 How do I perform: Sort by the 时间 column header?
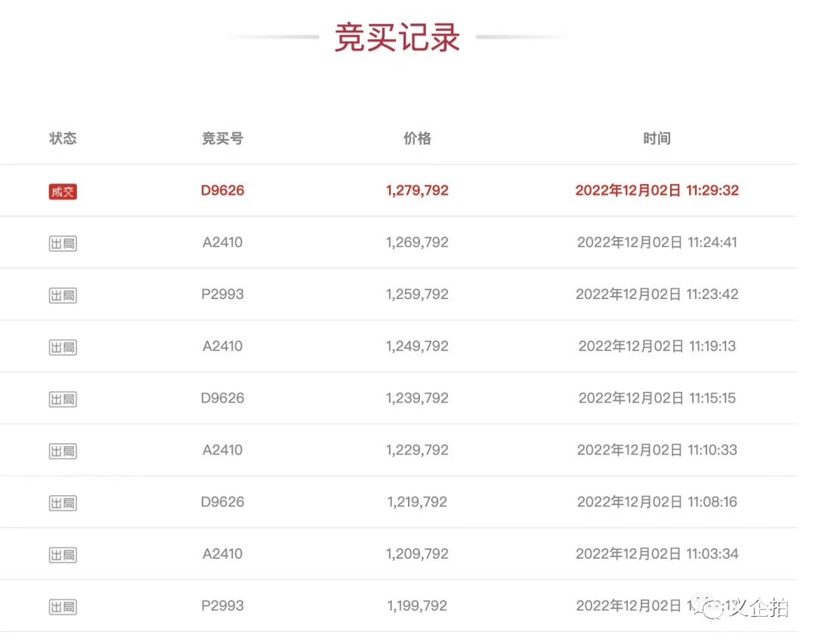[657, 138]
